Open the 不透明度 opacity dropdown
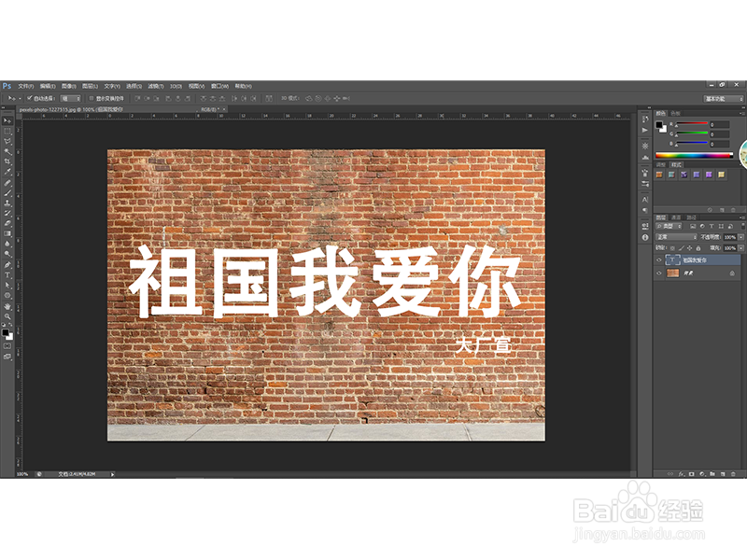The width and height of the screenshot is (747, 560). click(x=740, y=237)
